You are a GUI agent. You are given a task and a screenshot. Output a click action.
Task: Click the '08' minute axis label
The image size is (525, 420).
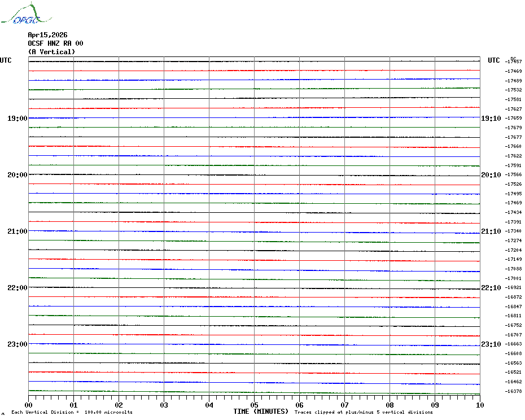click(x=390, y=405)
